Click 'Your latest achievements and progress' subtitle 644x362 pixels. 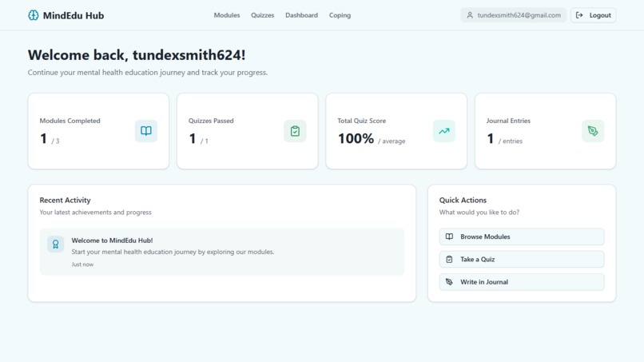pyautogui.click(x=95, y=213)
